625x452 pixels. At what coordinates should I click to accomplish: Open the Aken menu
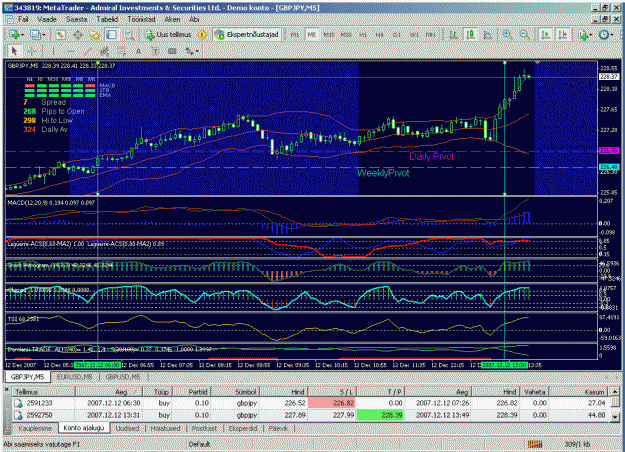172,19
